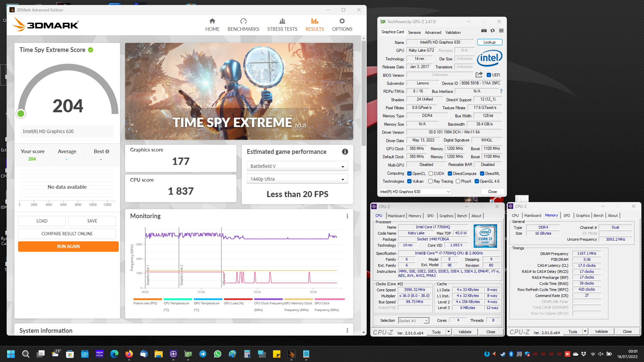Open GPU-Z hamburger menu
644x362 pixels.
(x=501, y=31)
